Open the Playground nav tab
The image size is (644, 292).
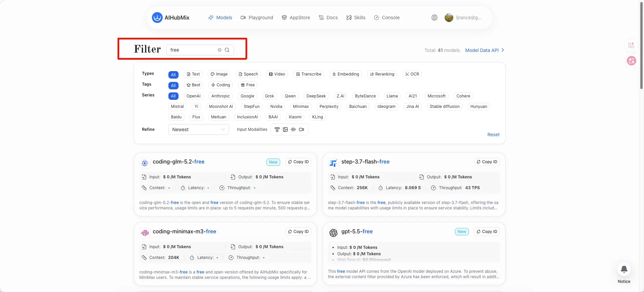(x=257, y=18)
